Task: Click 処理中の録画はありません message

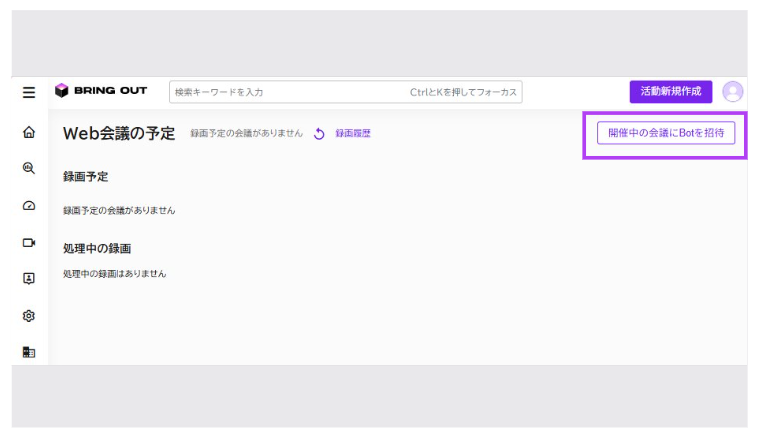Action: click(114, 274)
